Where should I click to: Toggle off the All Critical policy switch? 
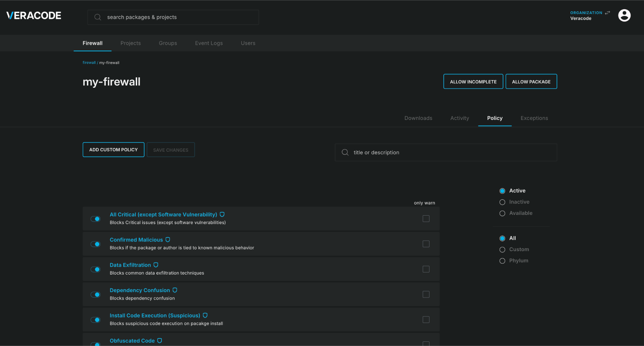(x=96, y=219)
